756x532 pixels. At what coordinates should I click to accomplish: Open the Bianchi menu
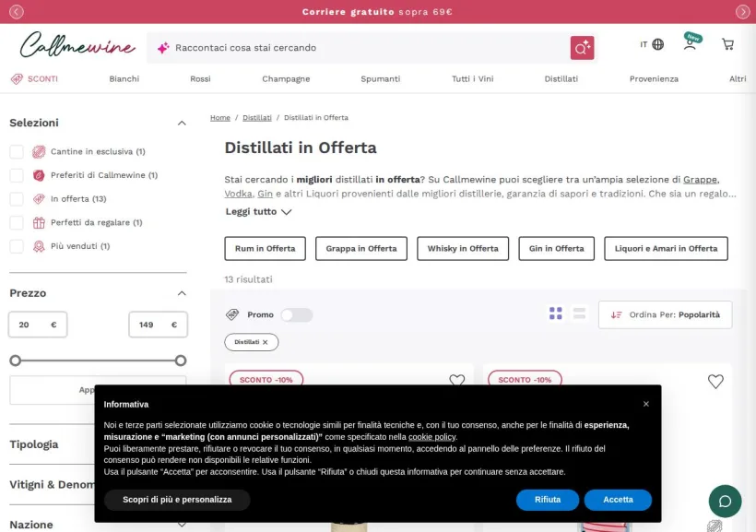(124, 78)
